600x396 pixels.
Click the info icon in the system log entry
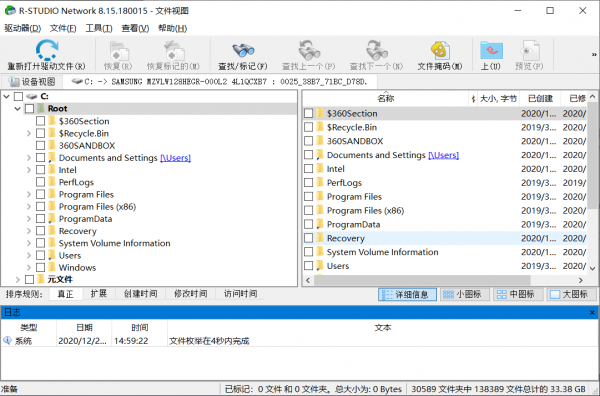click(7, 341)
